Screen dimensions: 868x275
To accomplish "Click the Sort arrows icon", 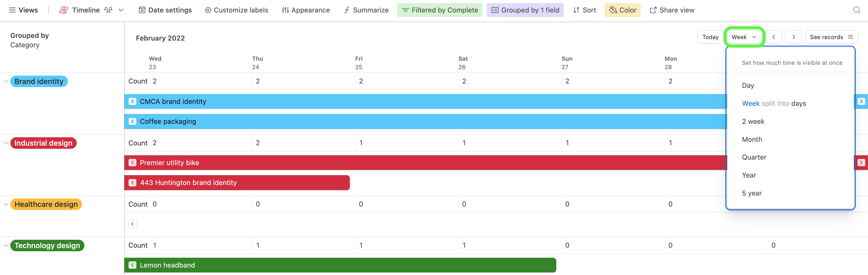I will click(576, 10).
